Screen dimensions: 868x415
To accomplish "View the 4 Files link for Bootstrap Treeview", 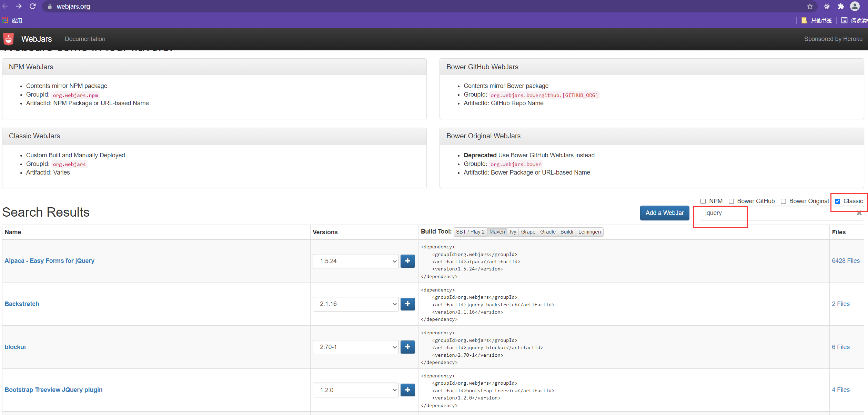I will 841,390.
